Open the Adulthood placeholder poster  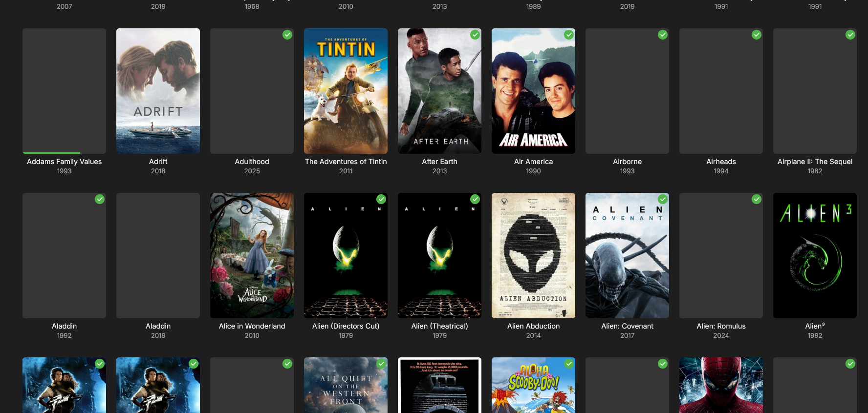click(x=252, y=91)
